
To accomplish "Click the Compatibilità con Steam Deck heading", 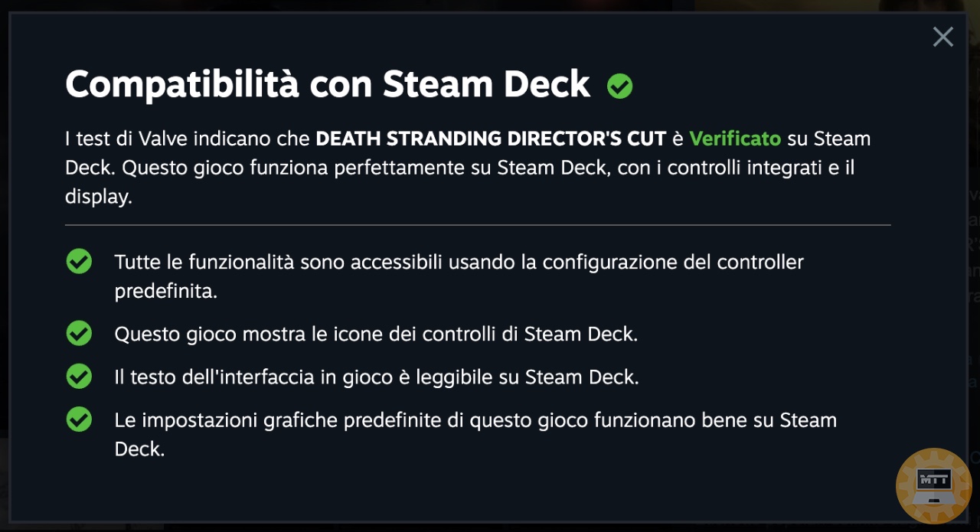I will pos(328,84).
